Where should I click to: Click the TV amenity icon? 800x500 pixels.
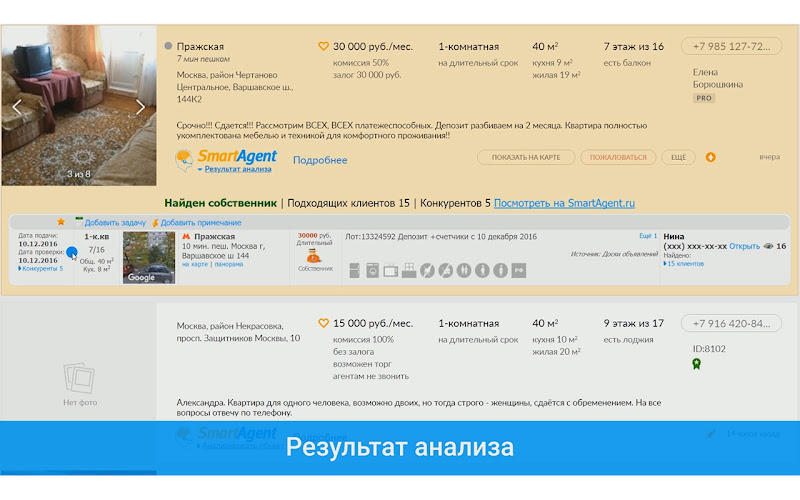(391, 270)
